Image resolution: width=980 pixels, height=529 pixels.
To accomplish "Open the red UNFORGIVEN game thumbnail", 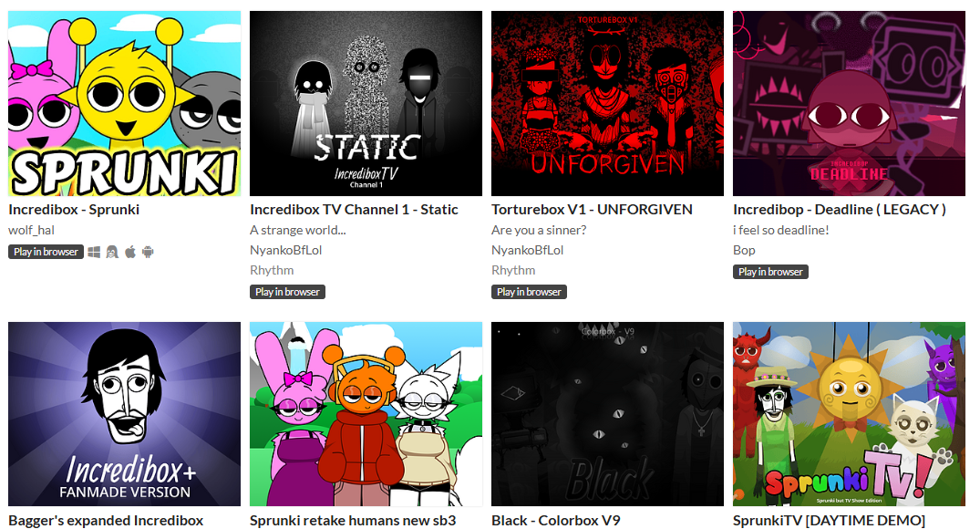I will (x=607, y=103).
